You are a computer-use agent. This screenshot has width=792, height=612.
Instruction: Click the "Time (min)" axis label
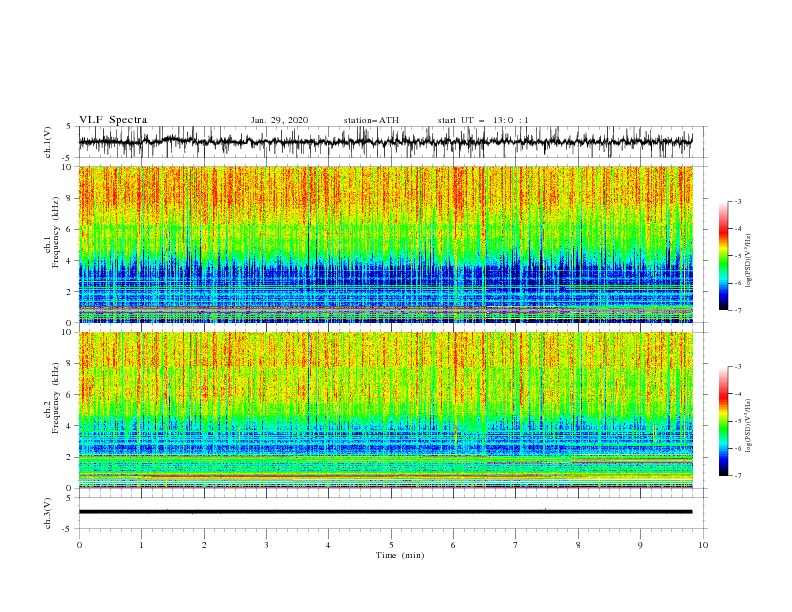(x=400, y=555)
